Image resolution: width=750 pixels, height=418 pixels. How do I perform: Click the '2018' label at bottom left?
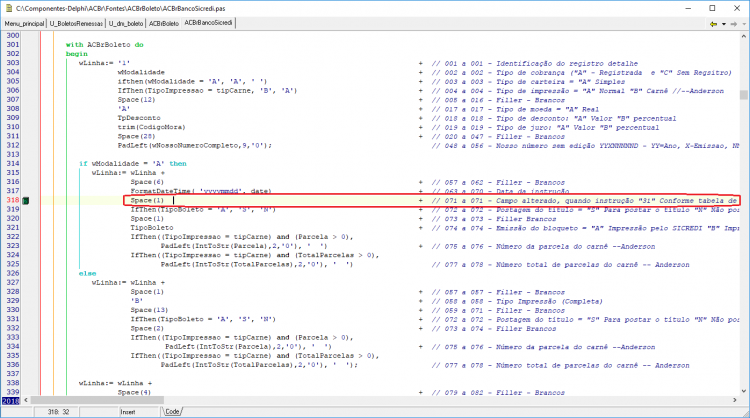[x=11, y=401]
